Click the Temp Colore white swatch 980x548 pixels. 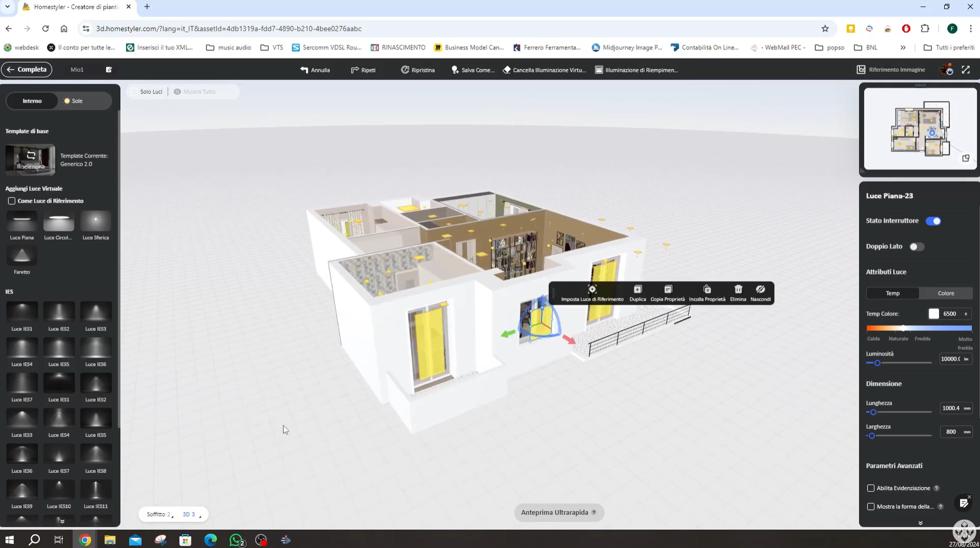pyautogui.click(x=934, y=314)
